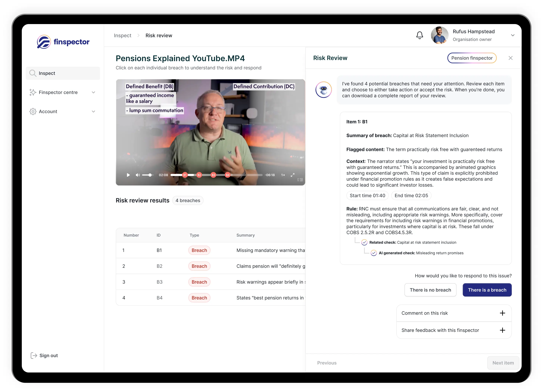The image size is (543, 392).
Task: Play the Pensions Explained video
Action: (x=128, y=175)
